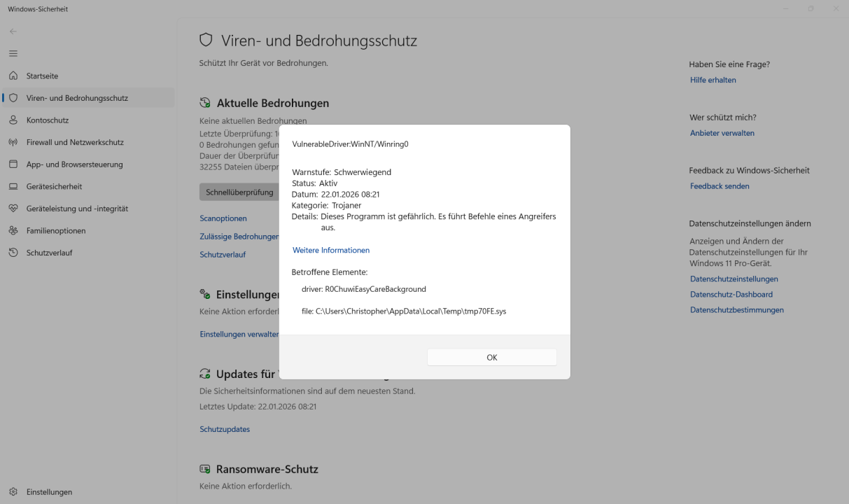This screenshot has width=849, height=504.
Task: Click the Hilfe erhalten link
Action: 713,80
